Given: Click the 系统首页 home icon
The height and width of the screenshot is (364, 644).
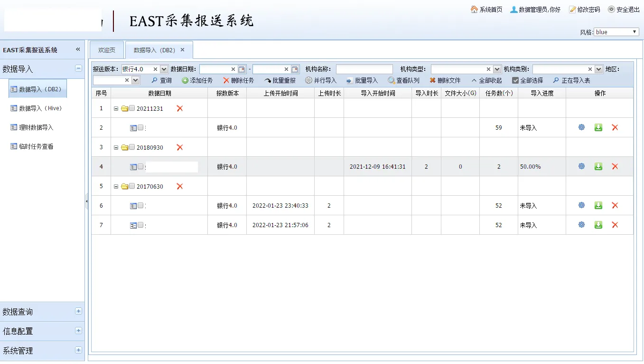Looking at the screenshot, I should (474, 10).
